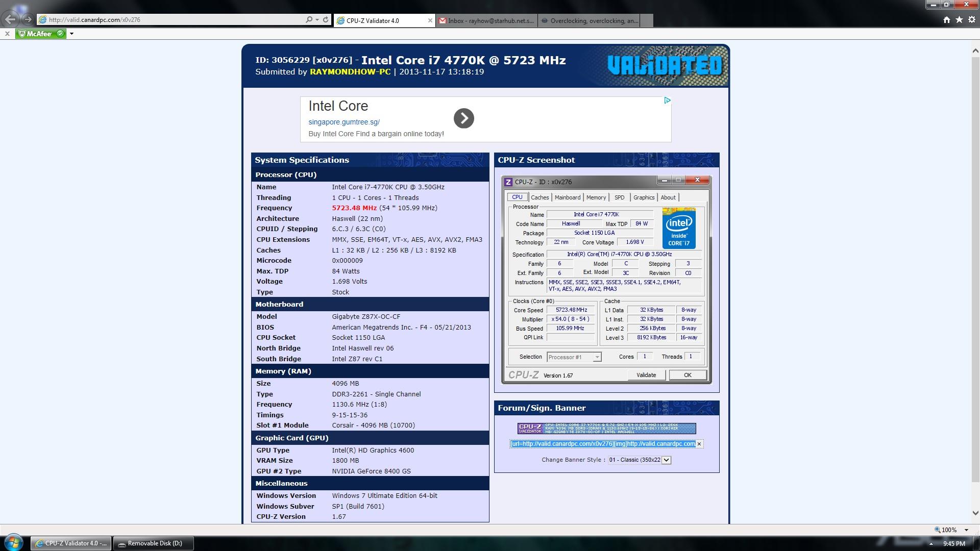Click the Intel Core ad headline
Screen dimensions: 980x551
pyautogui.click(x=338, y=106)
